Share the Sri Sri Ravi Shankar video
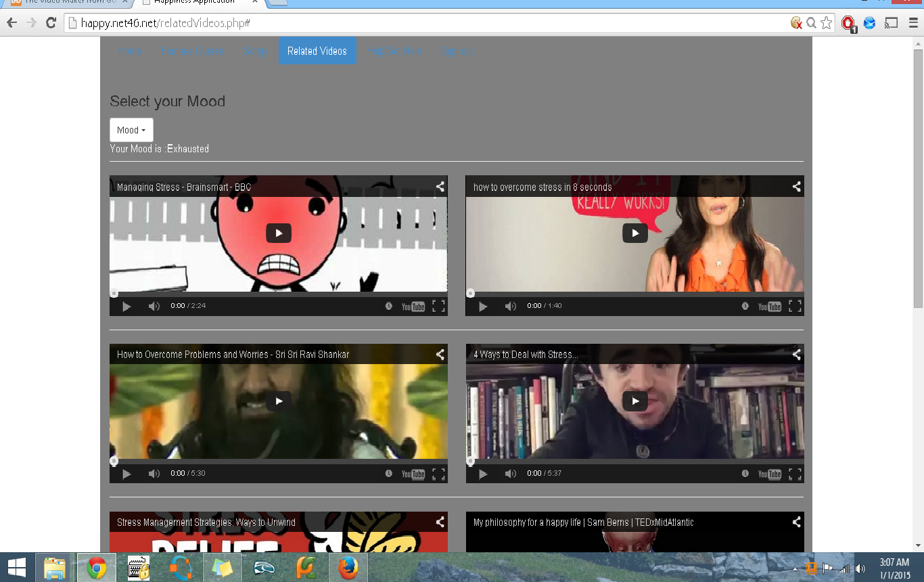 pos(440,354)
